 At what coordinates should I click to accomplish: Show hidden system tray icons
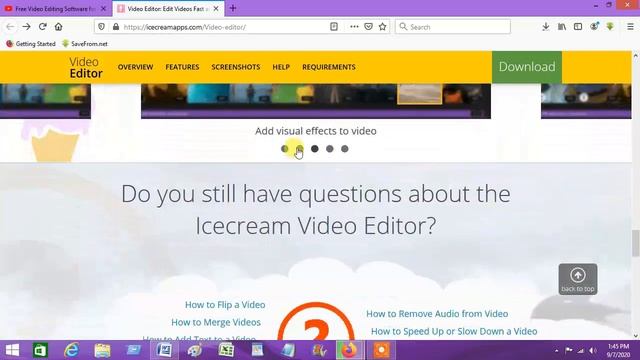point(556,351)
